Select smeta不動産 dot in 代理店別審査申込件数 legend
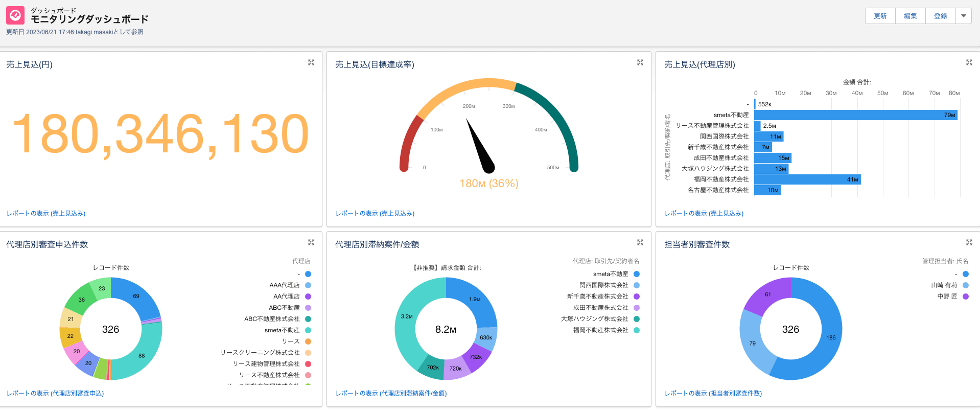 tap(308, 330)
